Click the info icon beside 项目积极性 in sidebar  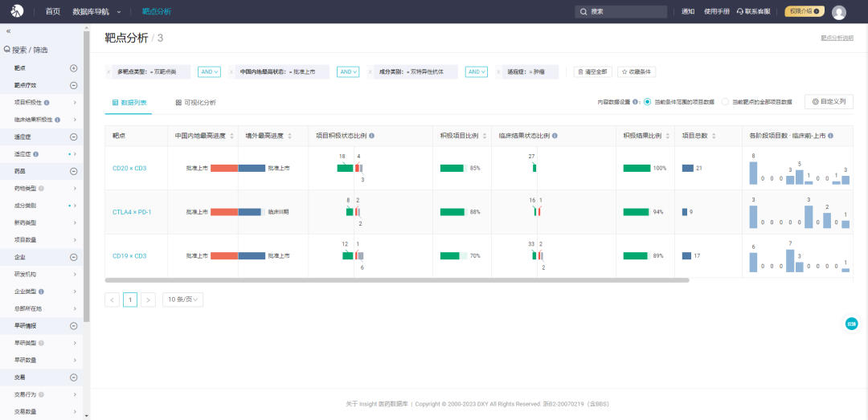pyautogui.click(x=47, y=103)
